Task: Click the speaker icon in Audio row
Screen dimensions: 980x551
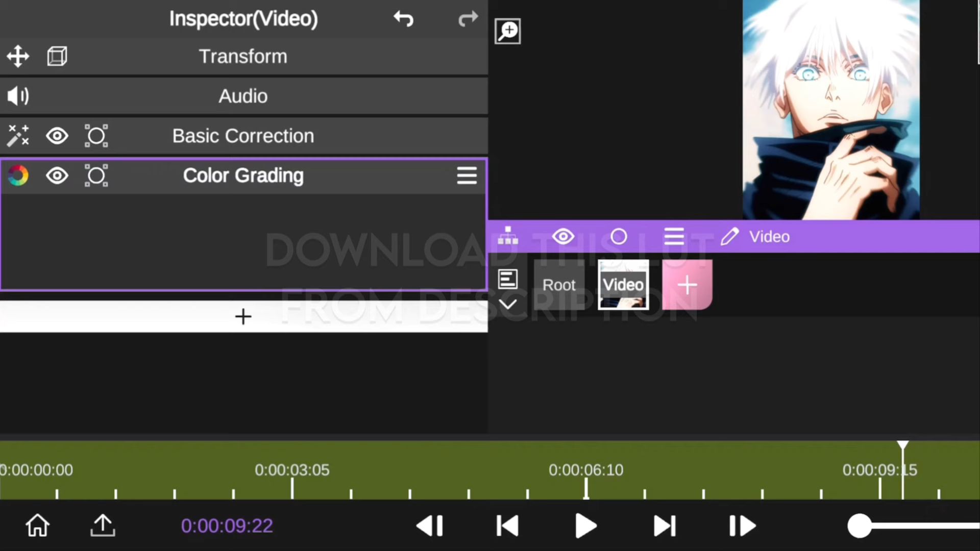Action: pyautogui.click(x=18, y=96)
